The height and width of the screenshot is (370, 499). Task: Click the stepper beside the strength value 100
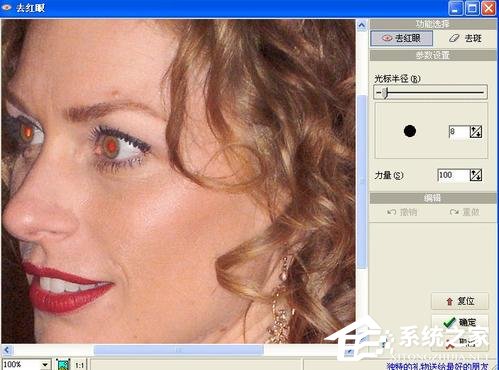click(476, 175)
